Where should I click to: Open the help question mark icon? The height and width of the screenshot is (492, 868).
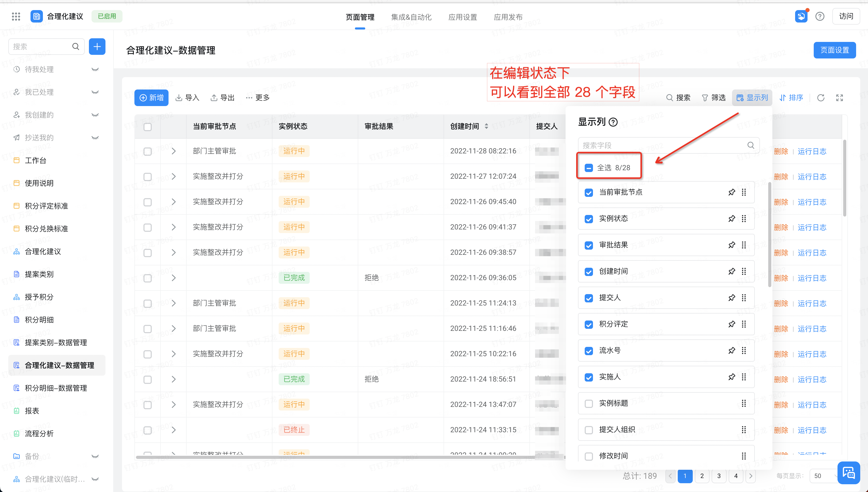820,16
